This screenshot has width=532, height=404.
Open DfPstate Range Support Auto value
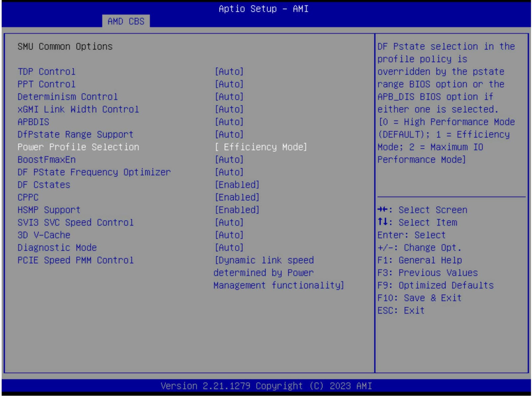[229, 135]
